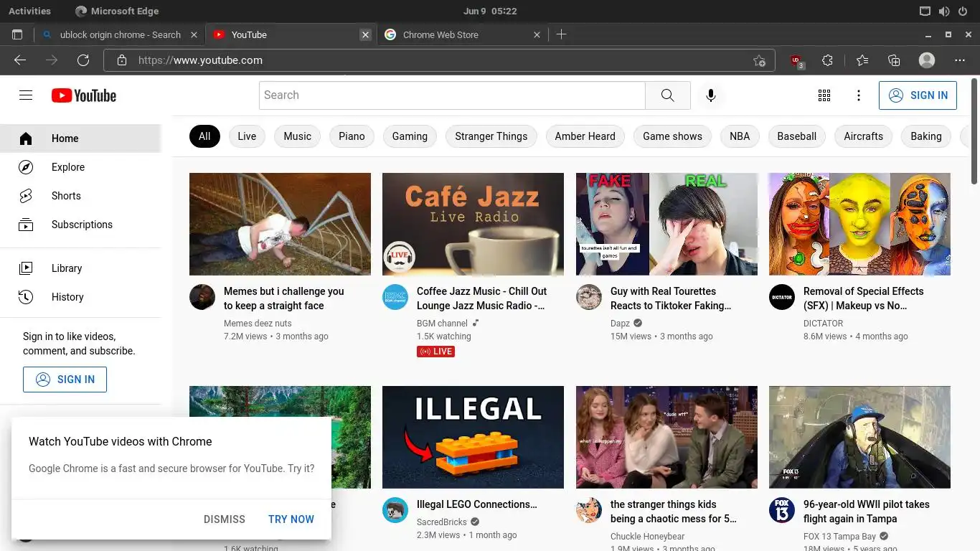Screen dimensions: 980x551
Task: Open the YouTube apps grid icon
Action: [824, 95]
